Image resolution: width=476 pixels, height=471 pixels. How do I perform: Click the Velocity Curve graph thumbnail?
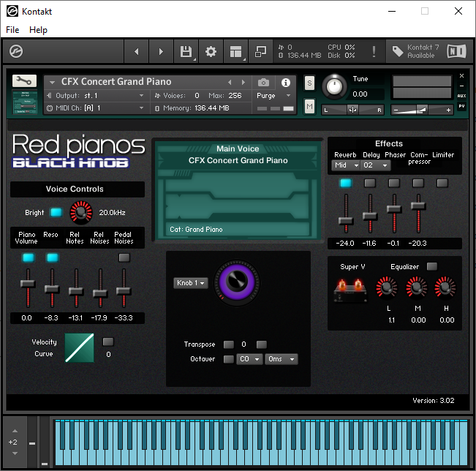[x=80, y=347]
